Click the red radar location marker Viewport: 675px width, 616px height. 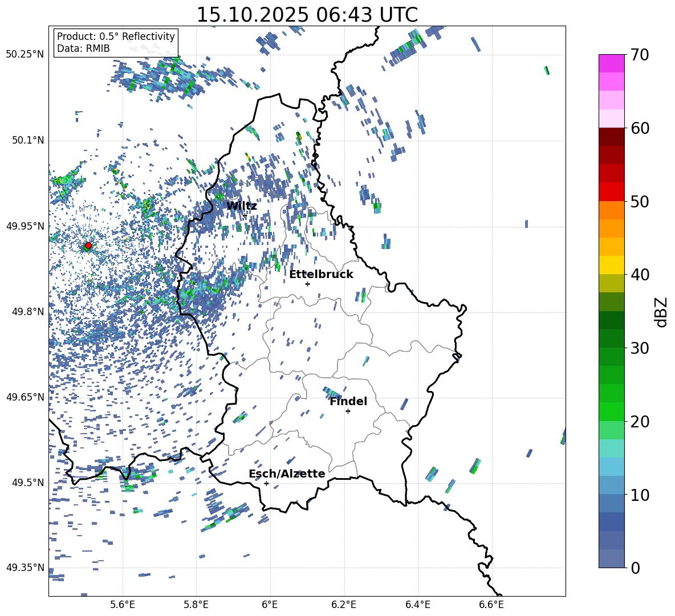pos(88,246)
